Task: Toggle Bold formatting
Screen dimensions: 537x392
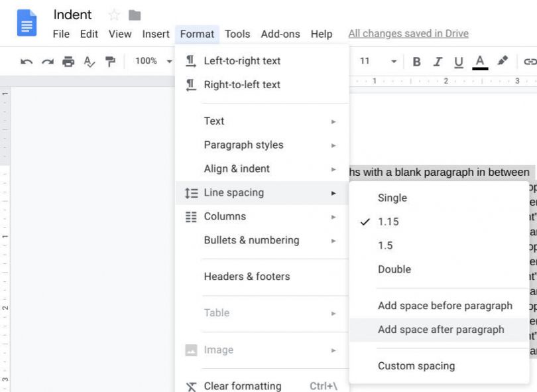Action: (x=416, y=62)
